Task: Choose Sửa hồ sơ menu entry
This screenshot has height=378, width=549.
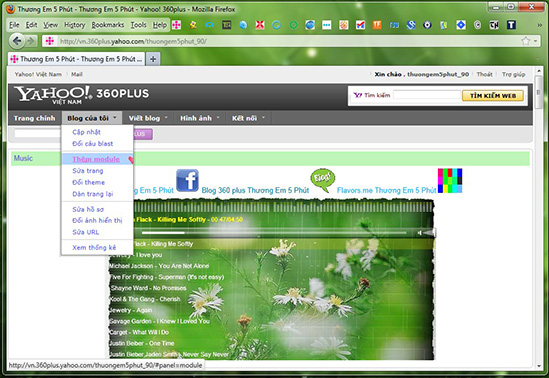Action: [x=88, y=209]
